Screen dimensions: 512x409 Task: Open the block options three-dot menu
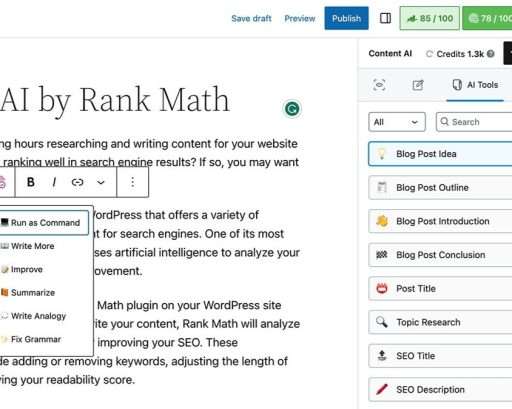(133, 182)
